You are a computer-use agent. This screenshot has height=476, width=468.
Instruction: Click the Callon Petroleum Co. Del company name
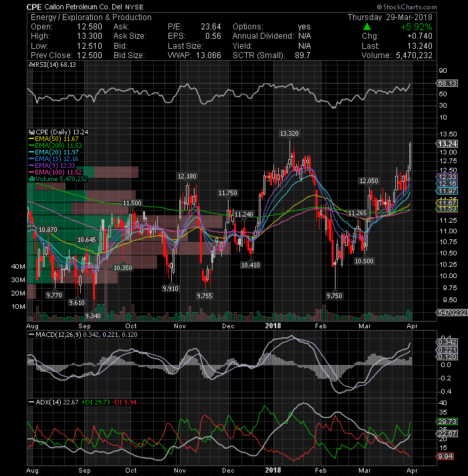click(83, 7)
